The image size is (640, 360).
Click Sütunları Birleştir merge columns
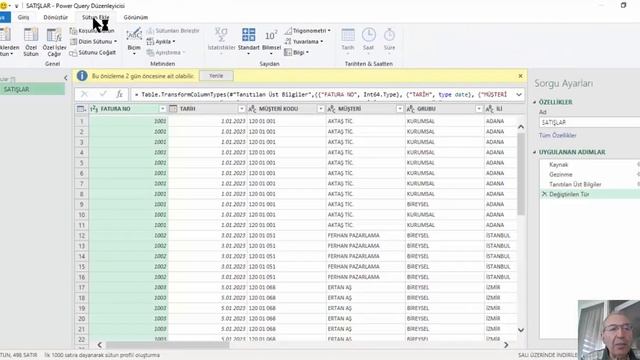point(173,31)
